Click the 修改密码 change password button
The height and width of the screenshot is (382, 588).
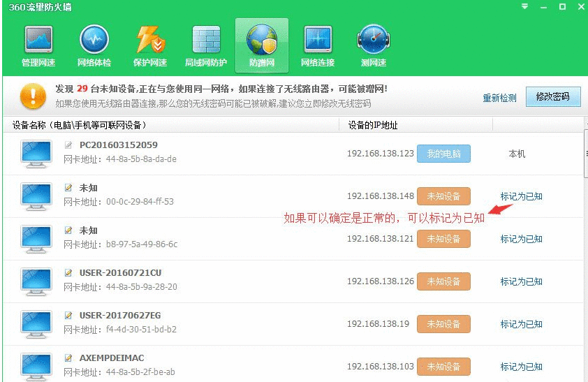[553, 96]
